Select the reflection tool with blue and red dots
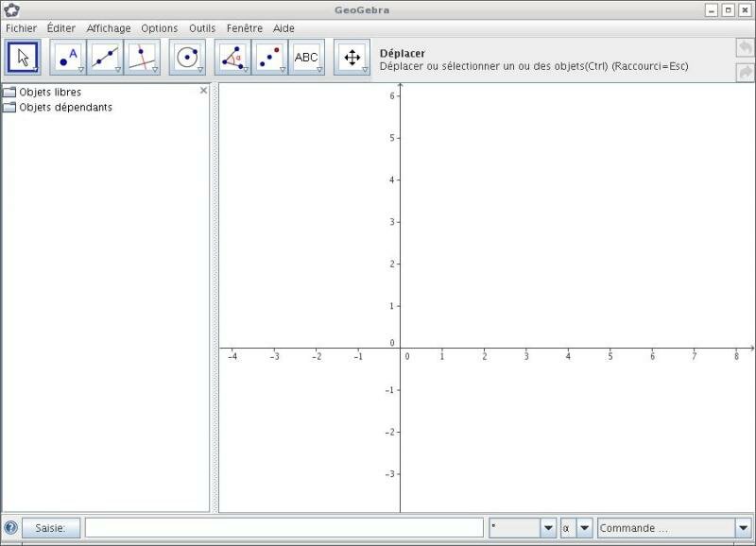 270,58
